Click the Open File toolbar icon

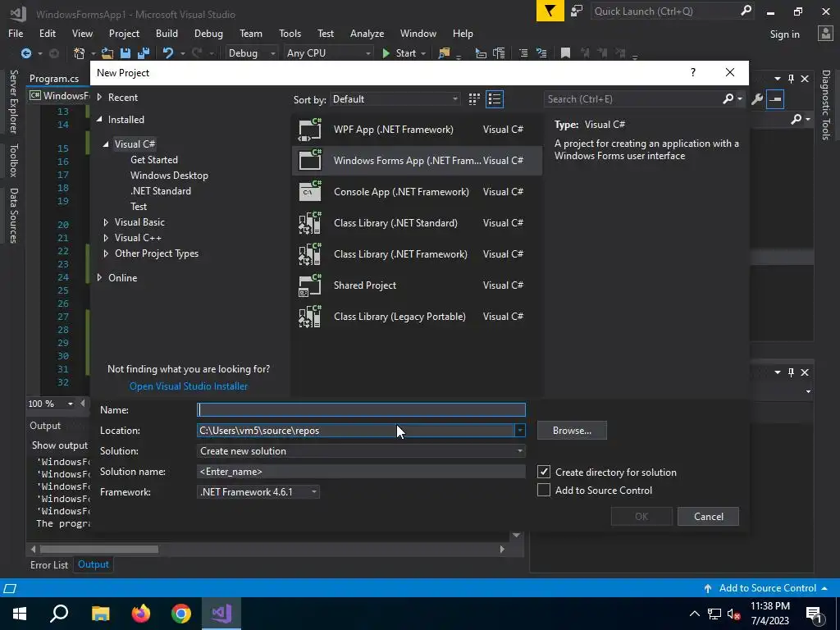[107, 53]
